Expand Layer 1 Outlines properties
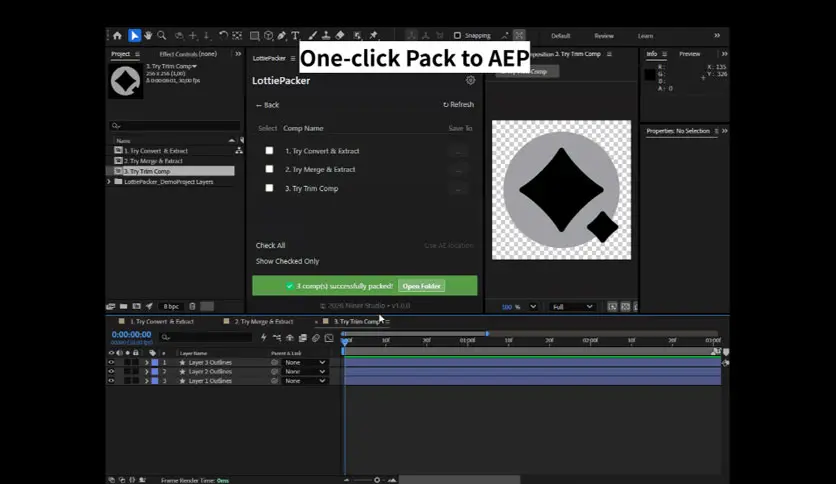This screenshot has height=484, width=836. tap(147, 381)
